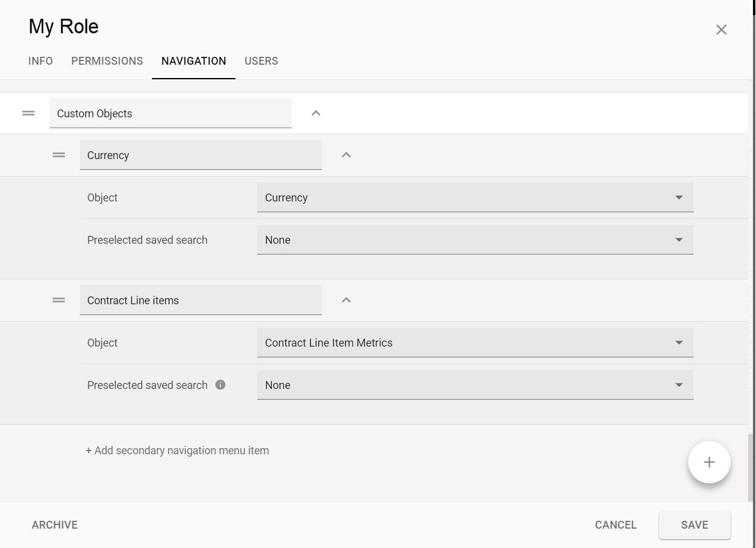Open Contract Line Item Metrics object dropdown
Viewport: 756px width, 548px height.
[x=475, y=343]
